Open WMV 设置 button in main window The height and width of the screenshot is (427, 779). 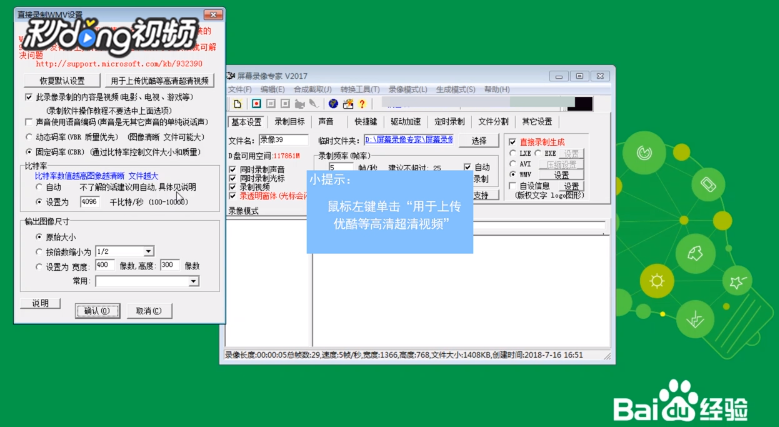[x=561, y=175]
